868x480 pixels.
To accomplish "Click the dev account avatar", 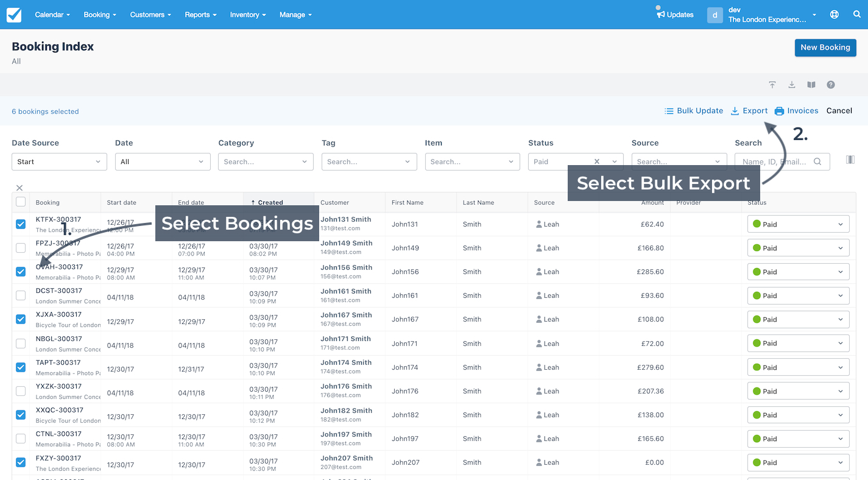I will 715,15.
